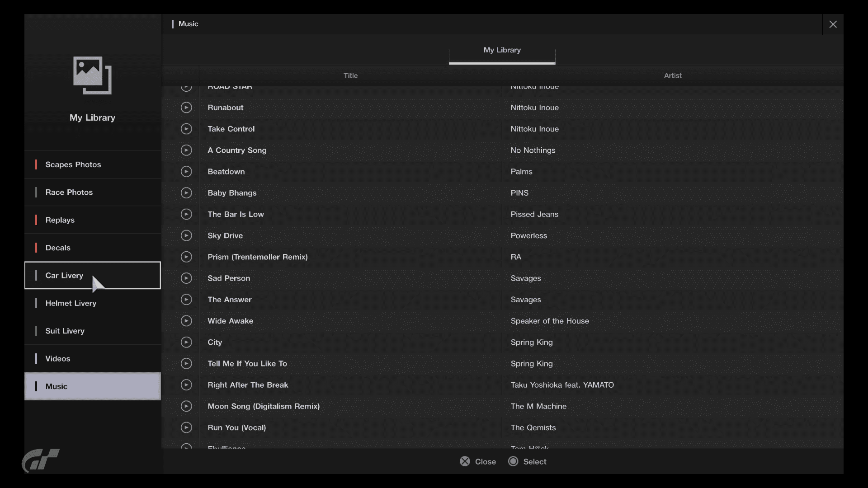Click My Library picture icon
Screen dimensions: 868x488
pyautogui.click(x=92, y=75)
